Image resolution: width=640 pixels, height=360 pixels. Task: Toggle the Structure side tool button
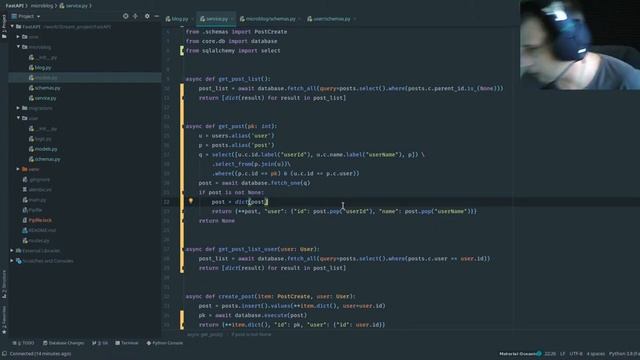(x=4, y=284)
